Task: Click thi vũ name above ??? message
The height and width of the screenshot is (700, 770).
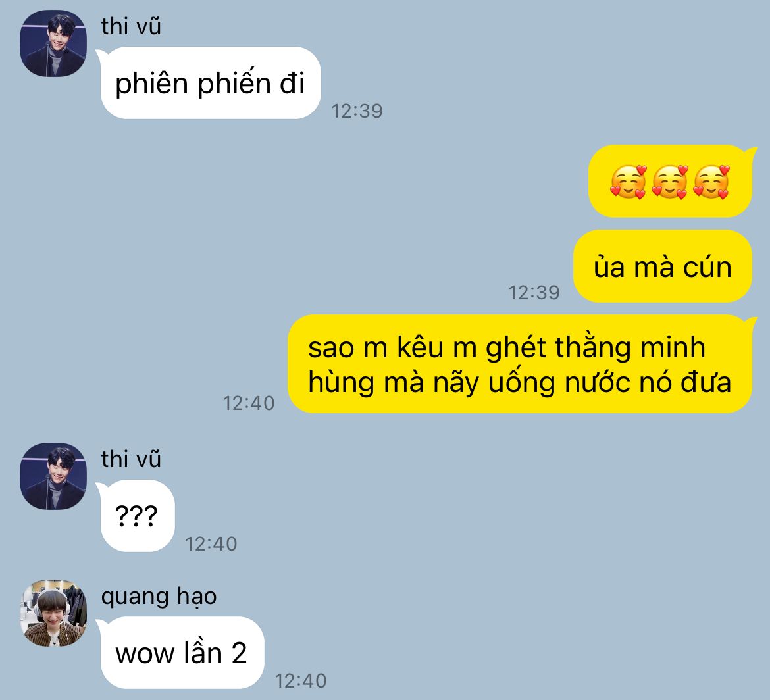Action: tap(131, 459)
